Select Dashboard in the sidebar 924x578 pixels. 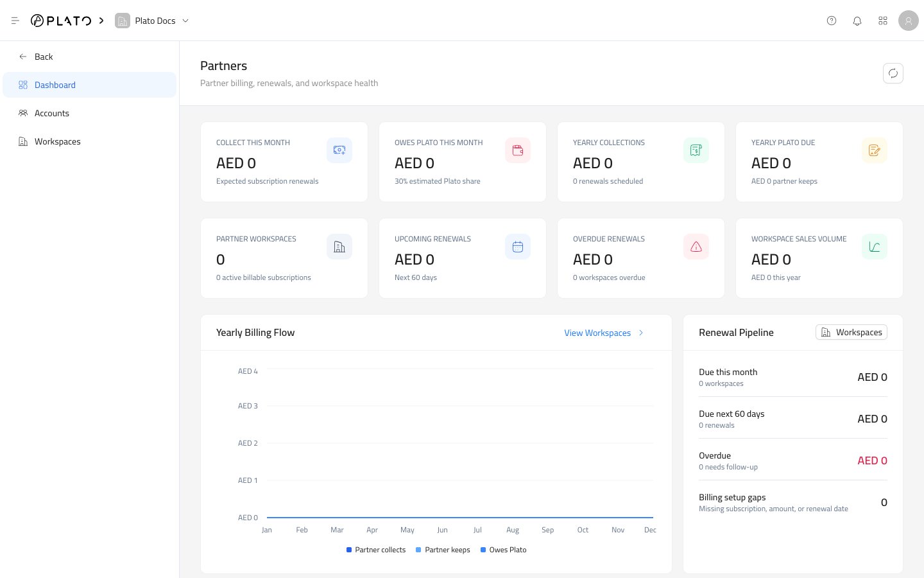(x=90, y=85)
